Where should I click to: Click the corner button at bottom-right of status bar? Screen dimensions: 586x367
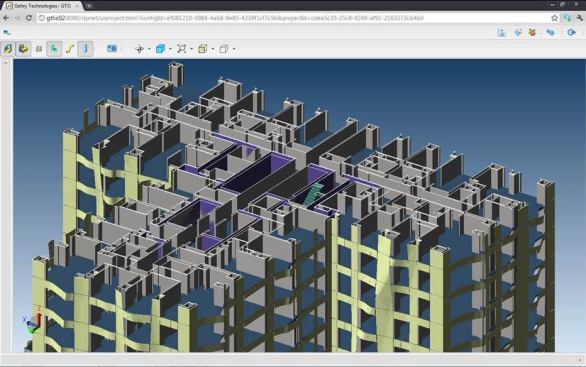coord(580,360)
